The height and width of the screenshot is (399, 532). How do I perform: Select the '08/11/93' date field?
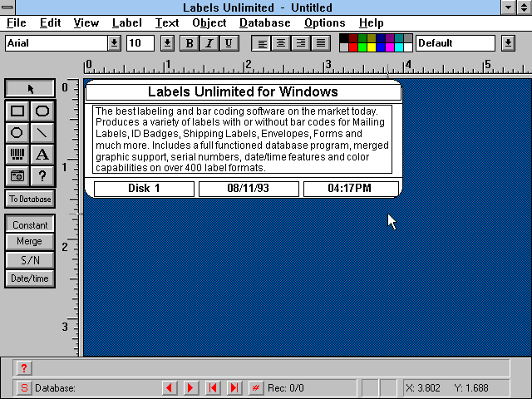pyautogui.click(x=249, y=189)
